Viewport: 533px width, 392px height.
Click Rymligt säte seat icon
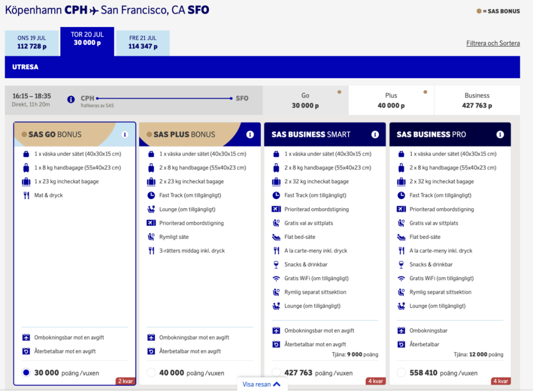tap(151, 237)
